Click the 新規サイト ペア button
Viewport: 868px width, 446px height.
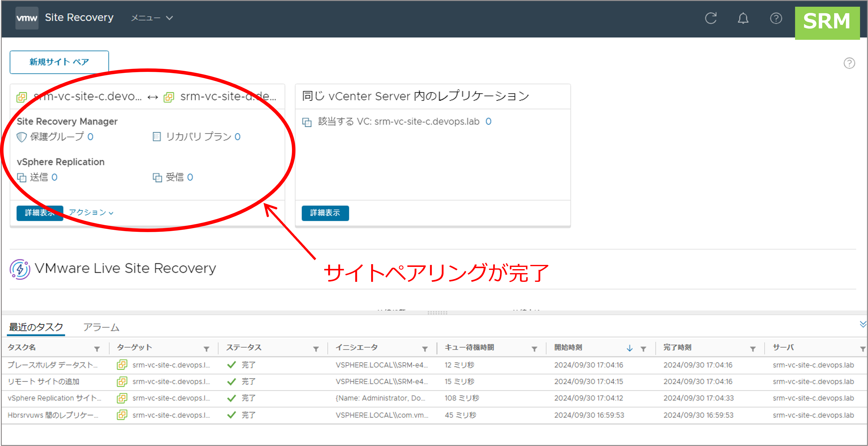(x=59, y=62)
